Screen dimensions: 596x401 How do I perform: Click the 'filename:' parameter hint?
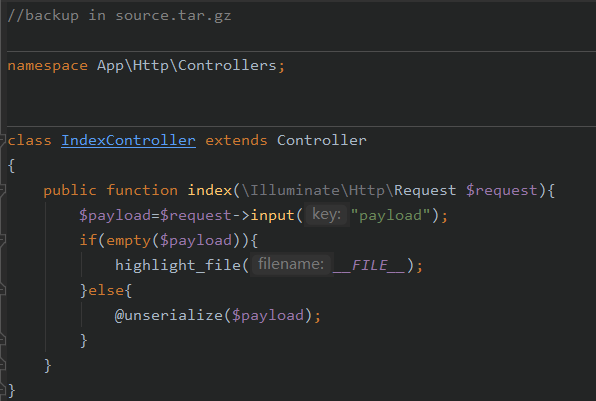coord(291,264)
